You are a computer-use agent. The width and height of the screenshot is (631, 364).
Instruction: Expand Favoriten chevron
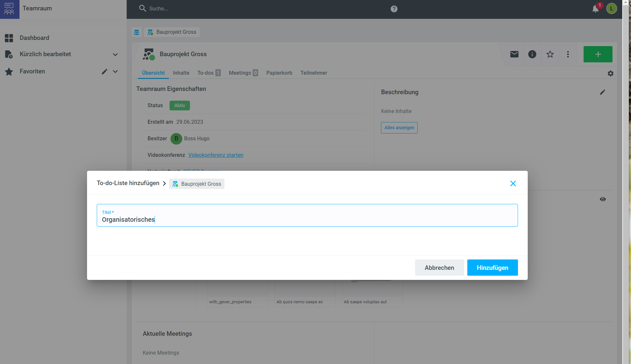pyautogui.click(x=115, y=71)
